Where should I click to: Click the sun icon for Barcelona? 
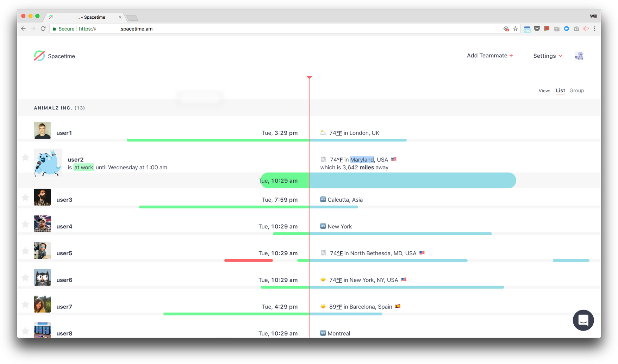[323, 306]
